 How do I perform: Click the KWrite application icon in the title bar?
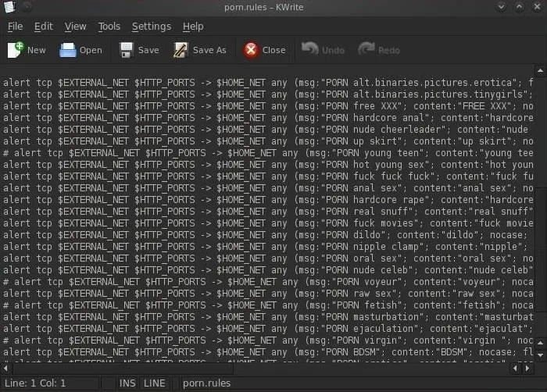9,7
